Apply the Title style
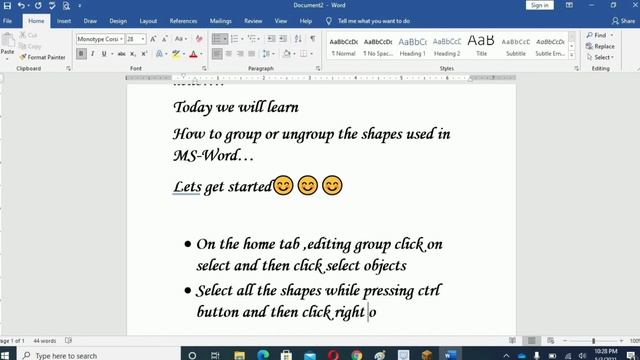Viewport: 640px width, 360px height. [x=481, y=46]
